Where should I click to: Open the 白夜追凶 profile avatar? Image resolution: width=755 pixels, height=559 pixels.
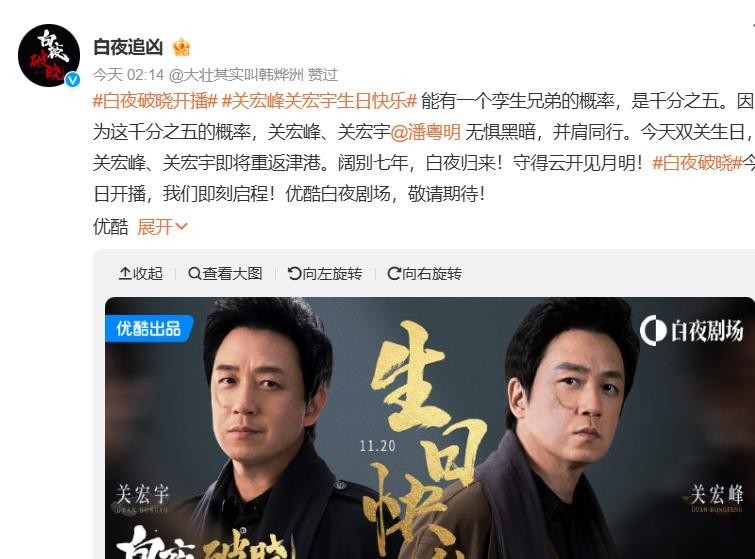tap(49, 55)
